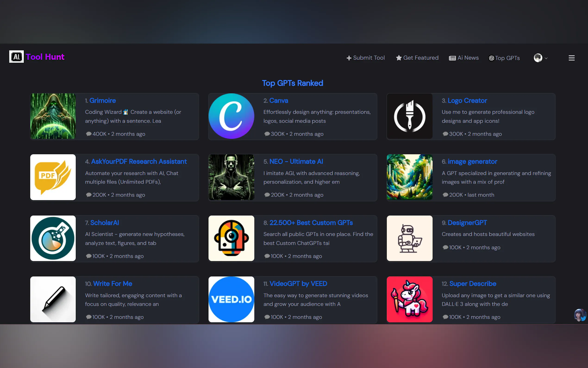
Task: Click the Write For Me pen icon
Action: click(53, 299)
